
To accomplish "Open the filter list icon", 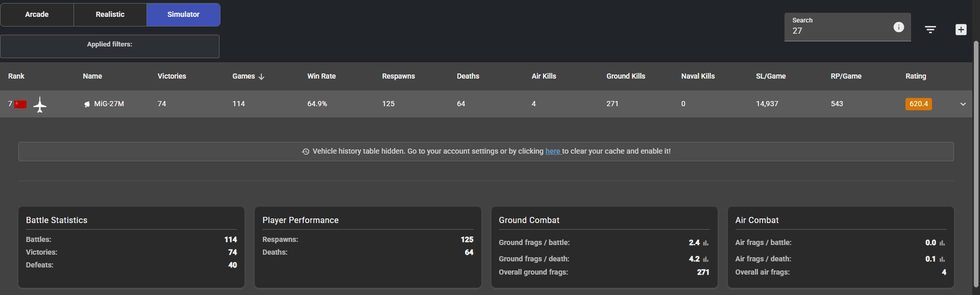I will point(930,30).
